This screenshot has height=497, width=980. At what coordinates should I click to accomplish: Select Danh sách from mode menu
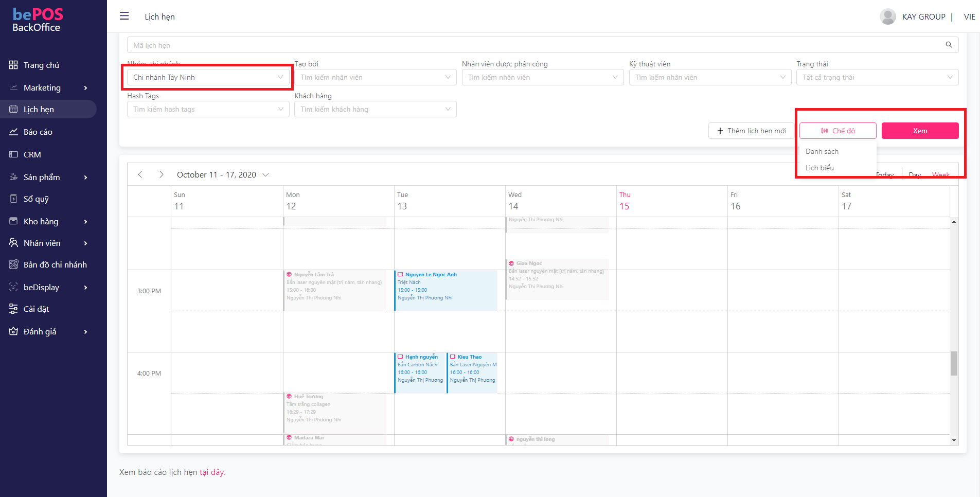(822, 151)
